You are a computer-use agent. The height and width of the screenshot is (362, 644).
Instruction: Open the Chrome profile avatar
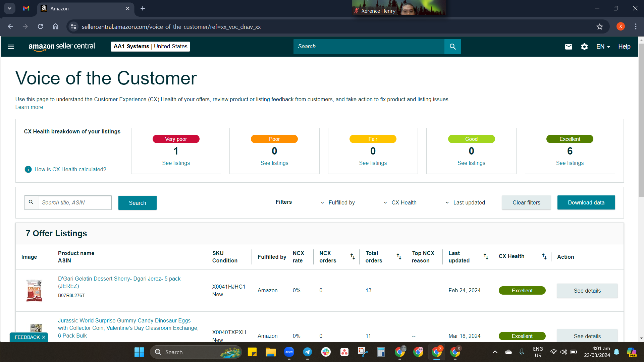tap(621, 26)
